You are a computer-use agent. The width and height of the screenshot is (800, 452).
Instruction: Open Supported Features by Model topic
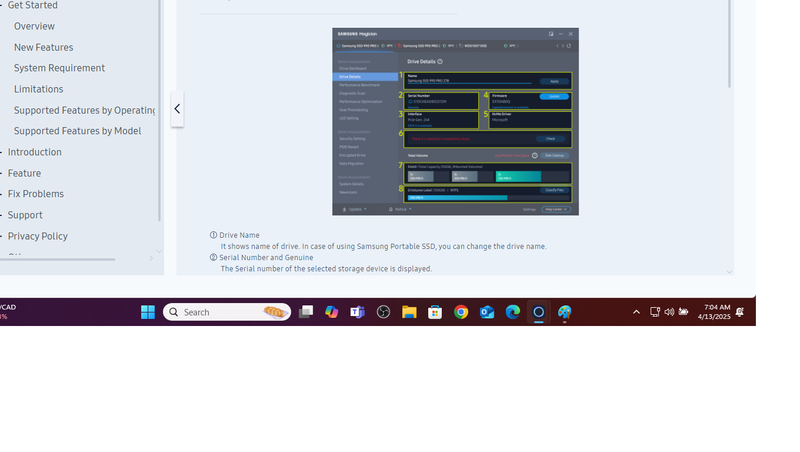pos(78,131)
